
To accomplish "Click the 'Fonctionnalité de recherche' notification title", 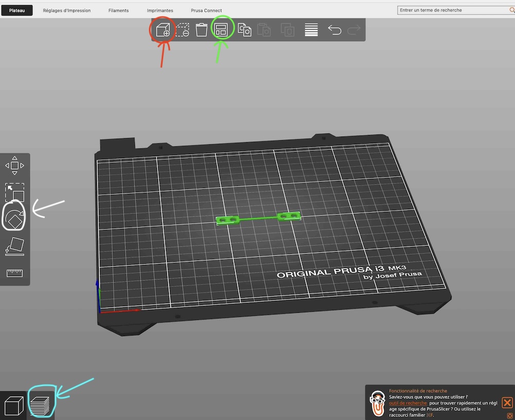I will [418, 391].
